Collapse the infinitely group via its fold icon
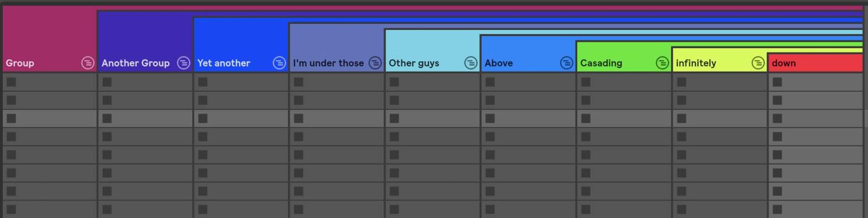The height and width of the screenshot is (218, 868). click(x=758, y=63)
